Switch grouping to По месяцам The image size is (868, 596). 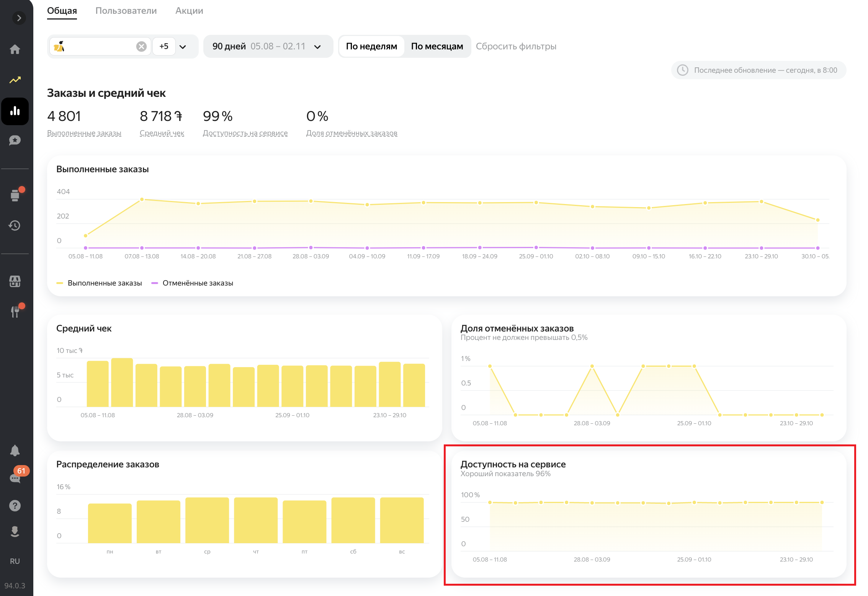click(437, 46)
